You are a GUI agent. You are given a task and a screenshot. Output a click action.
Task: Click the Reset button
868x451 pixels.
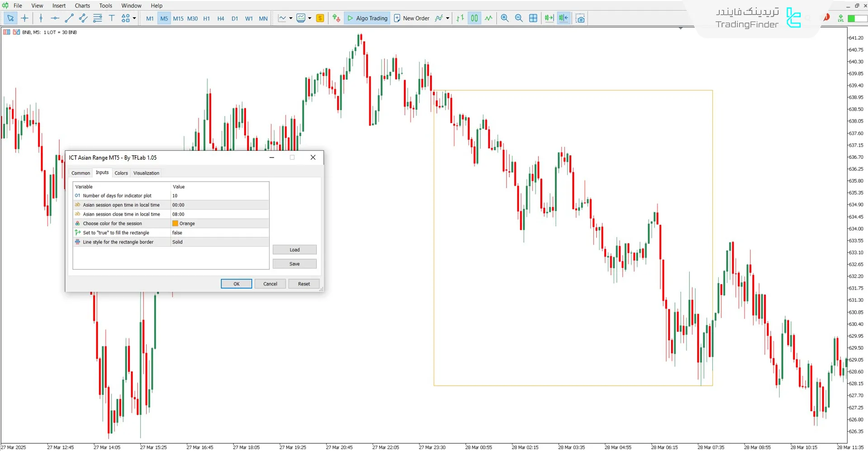(304, 284)
